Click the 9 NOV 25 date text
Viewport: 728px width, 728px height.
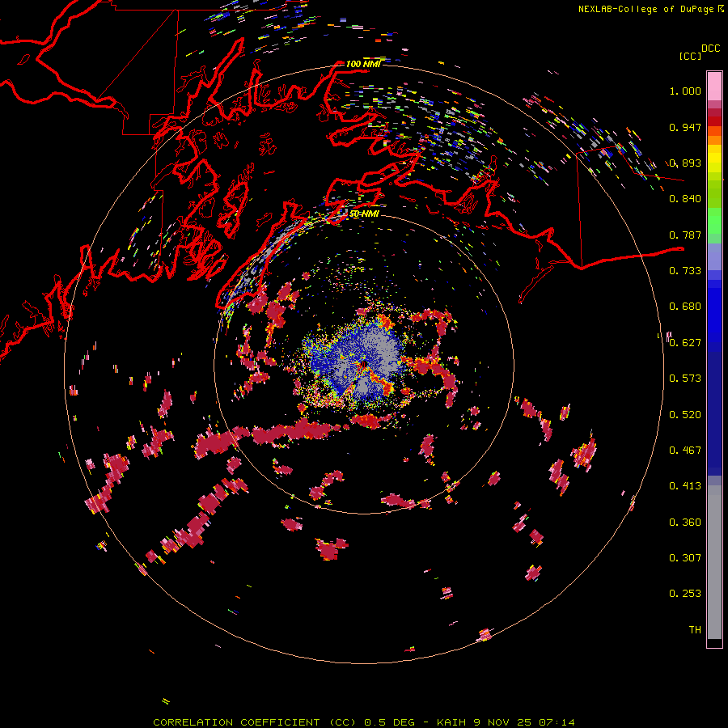tap(502, 722)
